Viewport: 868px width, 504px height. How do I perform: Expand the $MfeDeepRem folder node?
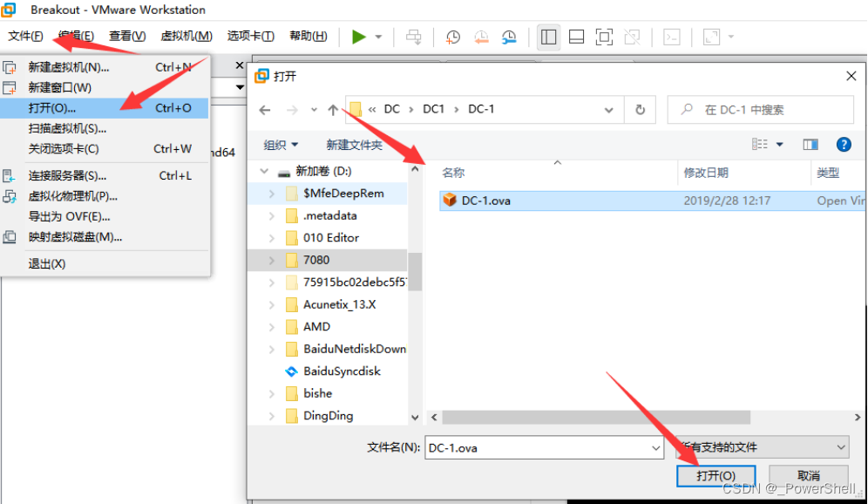point(271,194)
